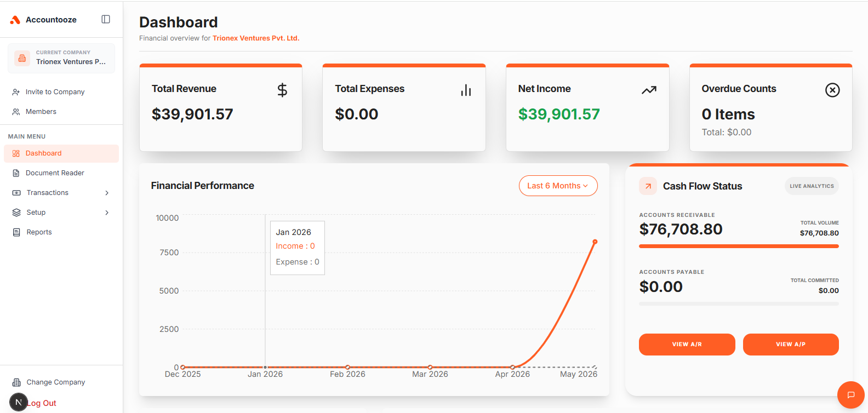
Task: Click the $39,901.57 Total Revenue value
Action: click(x=192, y=114)
